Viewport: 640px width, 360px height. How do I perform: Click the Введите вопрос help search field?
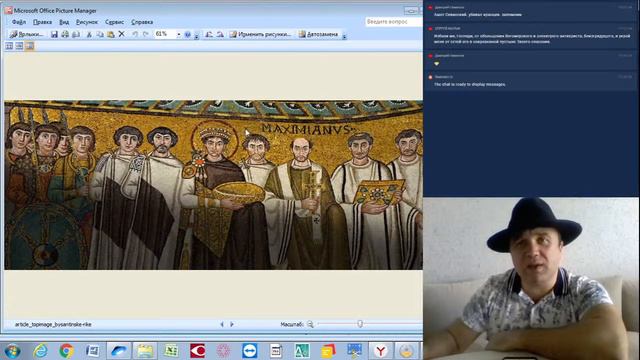393,22
